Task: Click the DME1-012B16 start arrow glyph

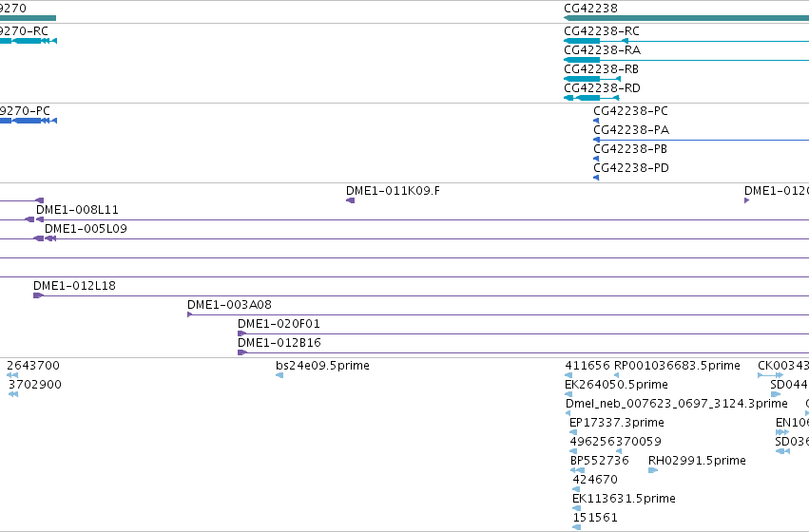Action: point(242,353)
